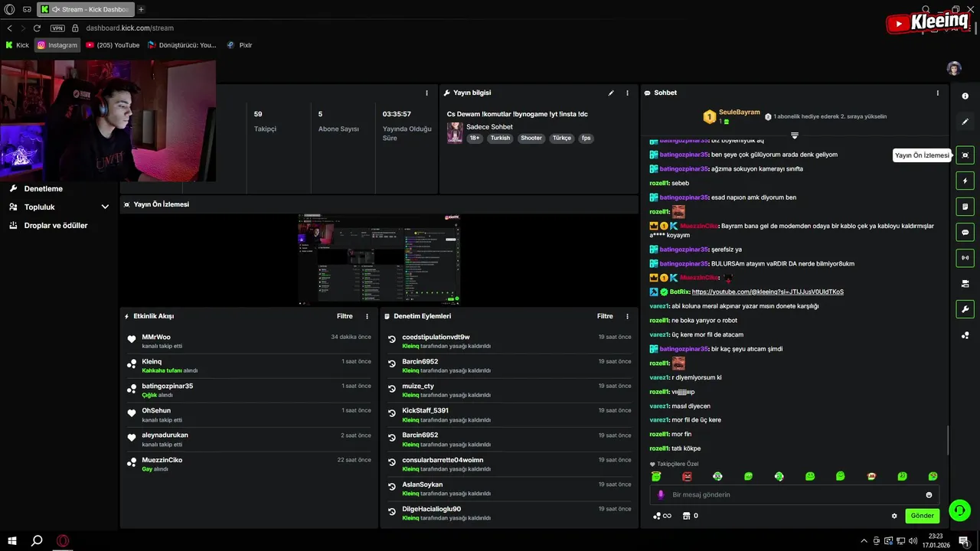980x551 pixels.
Task: Edit Yayın bilgisi with the pencil icon
Action: pos(611,93)
